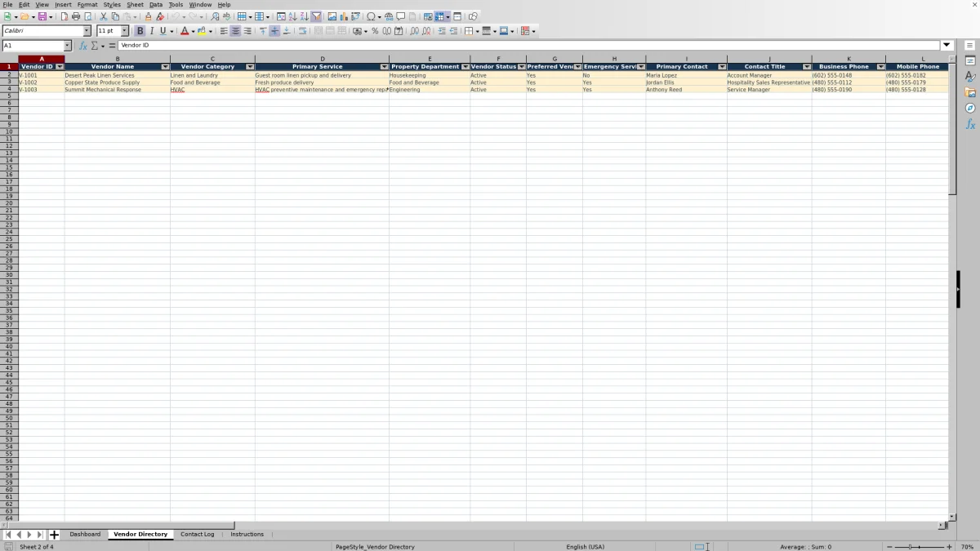Open Vendor ID column filter dropdown
The height and width of the screenshot is (551, 980).
pos(60,67)
